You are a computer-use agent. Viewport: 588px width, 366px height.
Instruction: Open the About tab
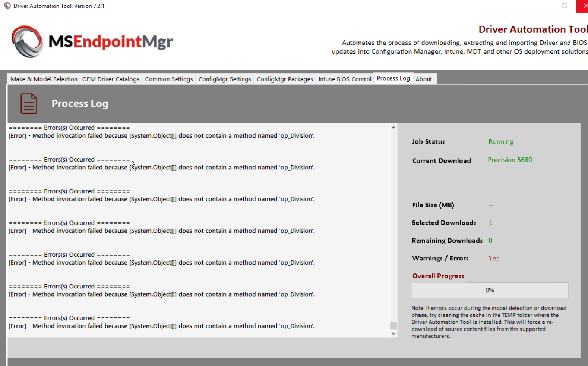(x=424, y=79)
